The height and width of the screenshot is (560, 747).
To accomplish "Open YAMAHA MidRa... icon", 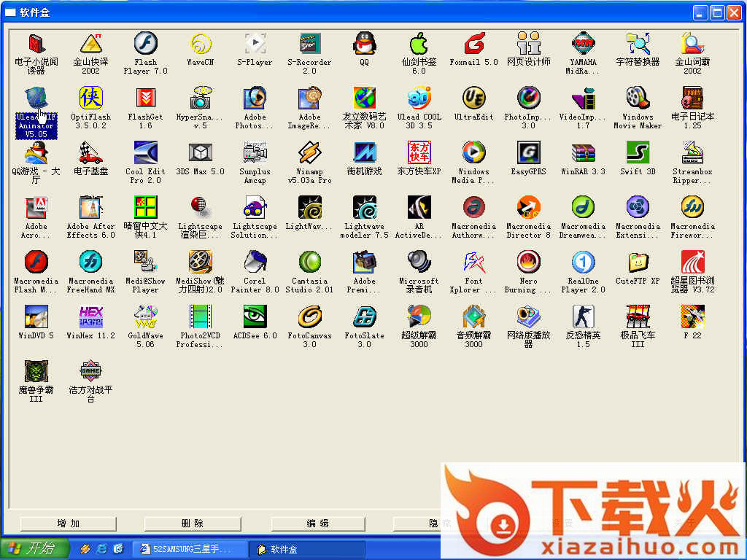I will tap(583, 44).
